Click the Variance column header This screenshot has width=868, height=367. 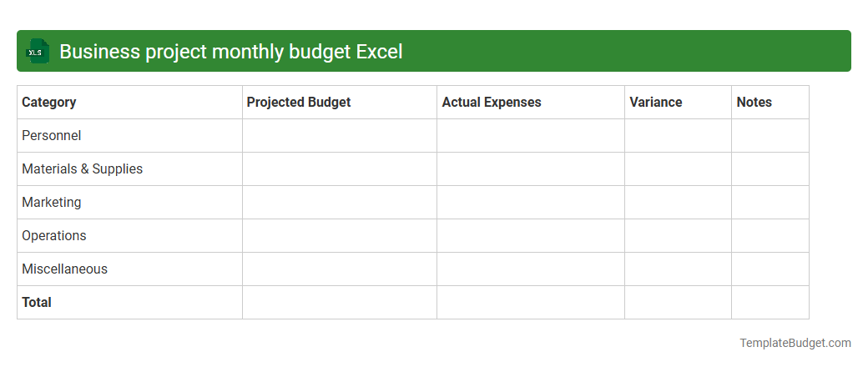pos(678,103)
